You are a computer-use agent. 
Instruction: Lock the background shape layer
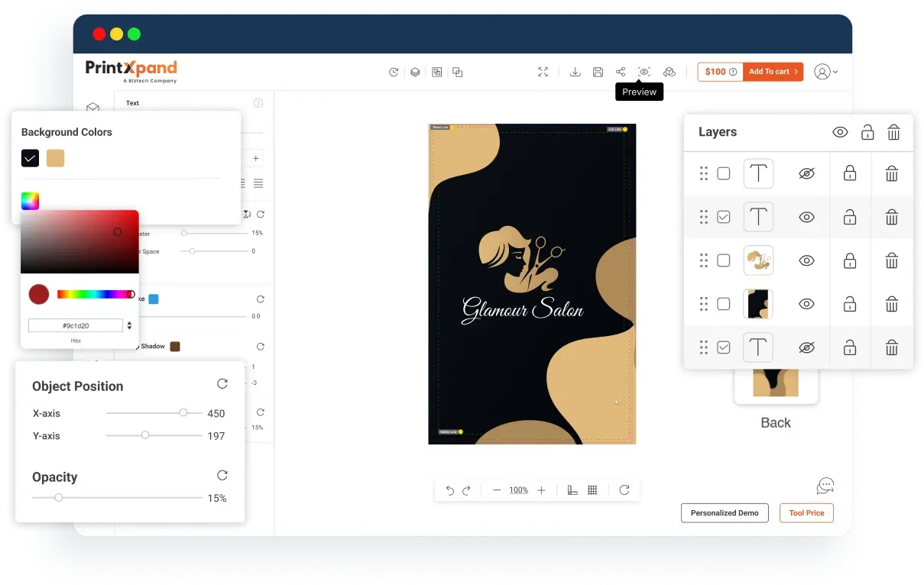click(x=850, y=304)
